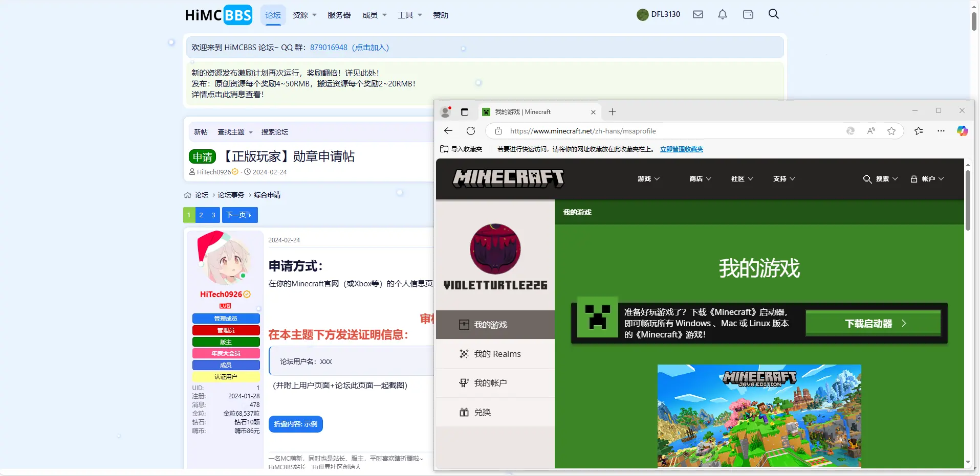Expand the 帐户 account dropdown
This screenshot has width=980, height=476.
tap(927, 179)
